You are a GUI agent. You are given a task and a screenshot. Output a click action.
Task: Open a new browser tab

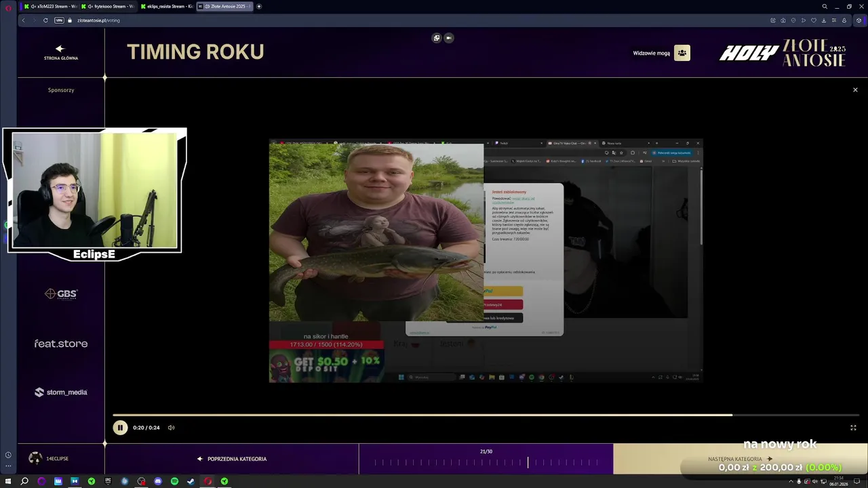tap(259, 6)
